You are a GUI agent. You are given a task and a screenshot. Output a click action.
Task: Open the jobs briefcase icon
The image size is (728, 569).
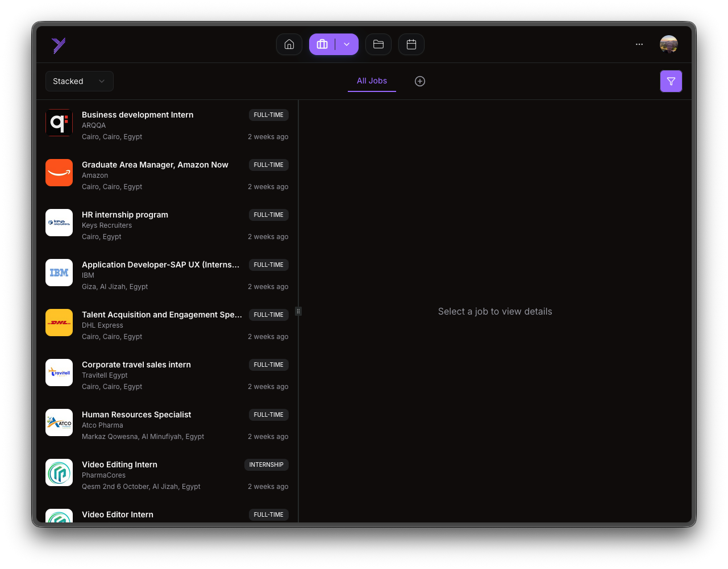[322, 44]
